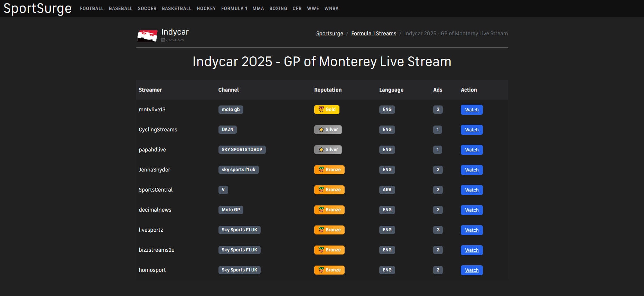Click the Streamer column header

coord(150,90)
